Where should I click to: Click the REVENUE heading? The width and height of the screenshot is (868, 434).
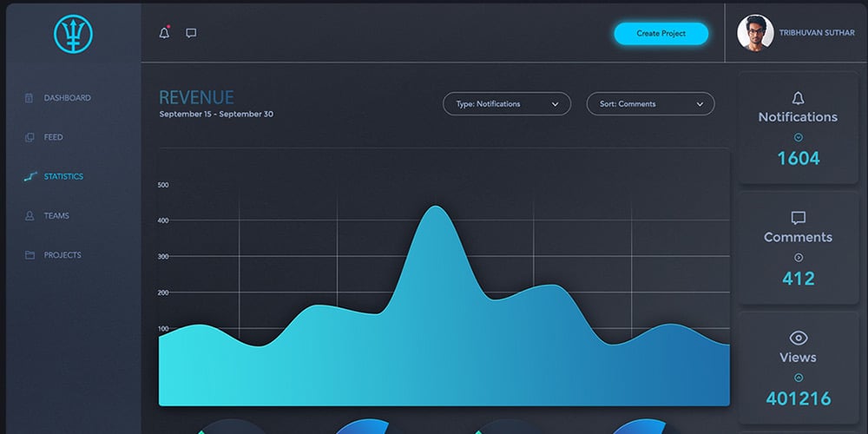(x=196, y=98)
